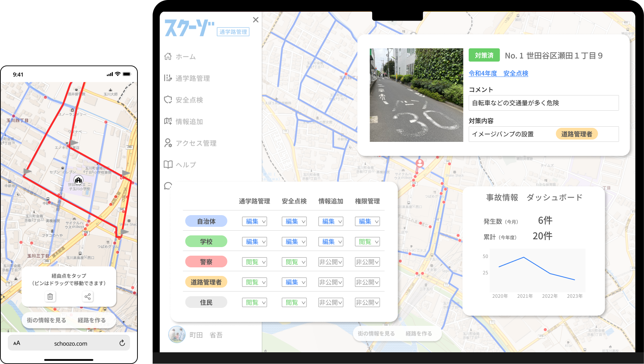The width and height of the screenshot is (644, 364).
Task: Open 学校 権限管理 permission dropdown
Action: tap(367, 242)
